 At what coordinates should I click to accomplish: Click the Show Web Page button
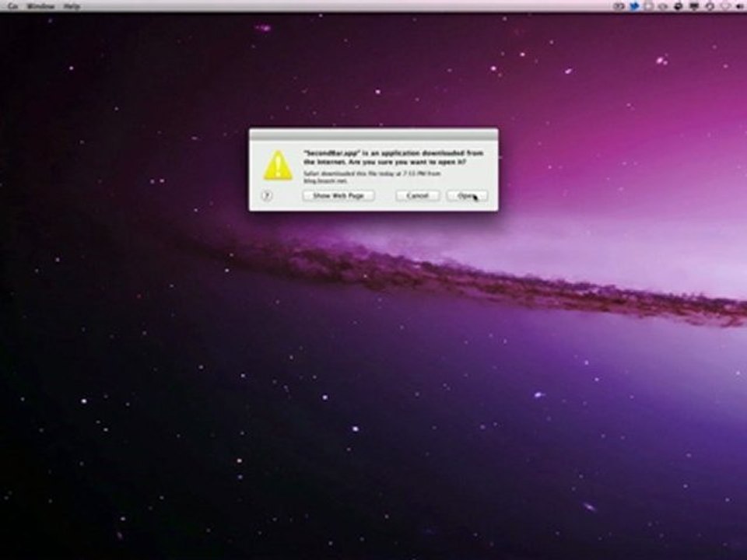click(338, 196)
